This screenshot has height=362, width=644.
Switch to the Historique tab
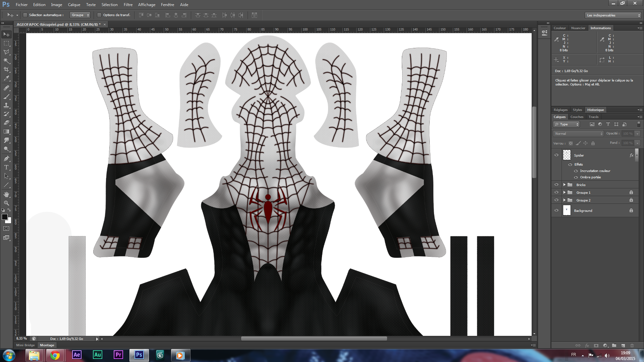tap(595, 110)
